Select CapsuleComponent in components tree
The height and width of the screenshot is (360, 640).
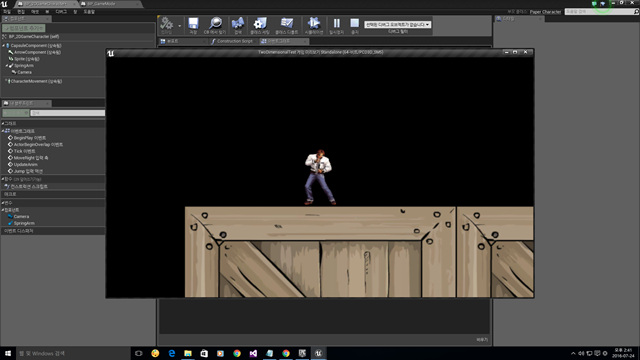click(36, 46)
